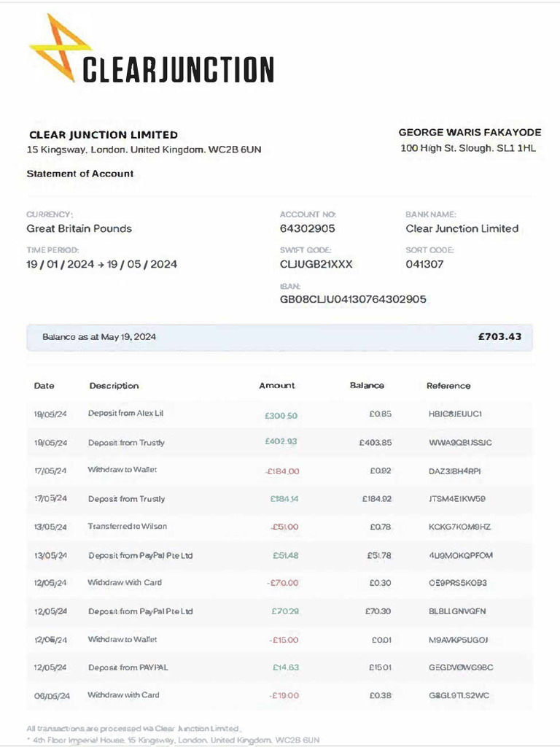Image resolution: width=560 pixels, height=747 pixels.
Task: Click the 4th Floor Imperial House footer address
Action: 174,740
